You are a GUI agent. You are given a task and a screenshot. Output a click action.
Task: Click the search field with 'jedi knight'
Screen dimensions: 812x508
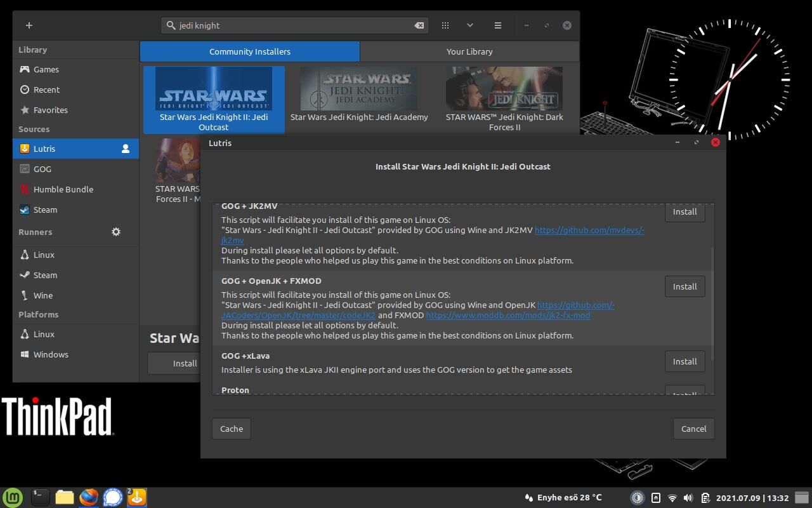coord(295,25)
